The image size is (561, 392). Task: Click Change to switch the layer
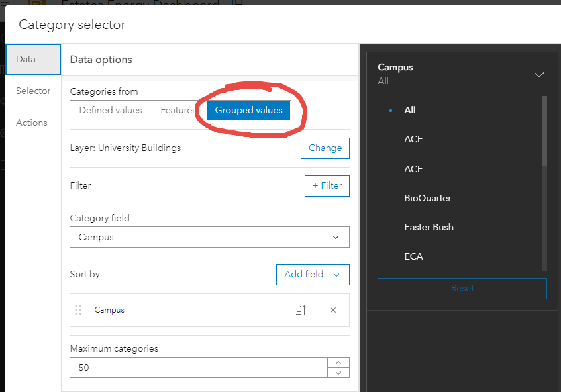(325, 148)
